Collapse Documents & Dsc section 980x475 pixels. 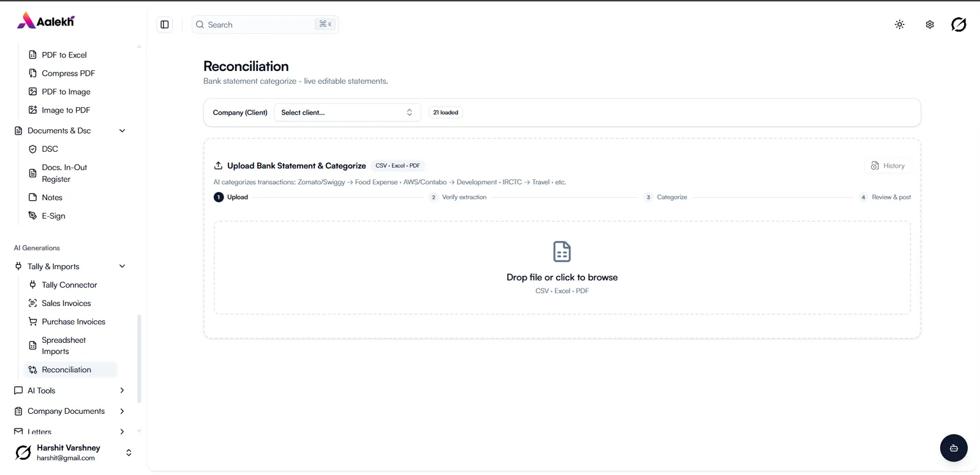pyautogui.click(x=70, y=130)
